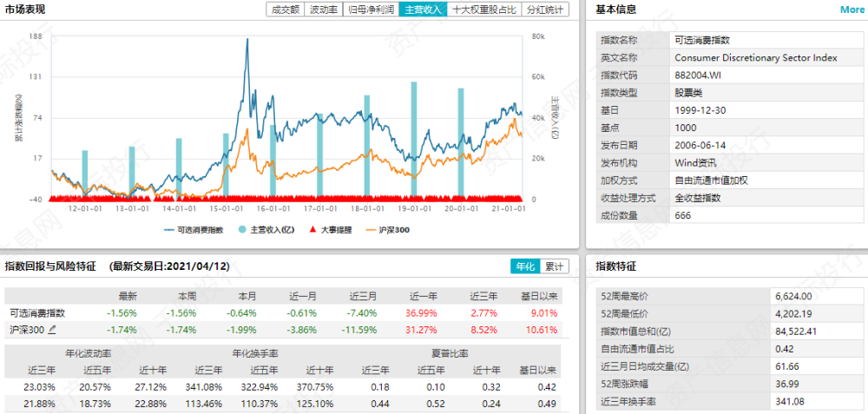Click the tallest revenue bar near 19-01-01

(413, 139)
